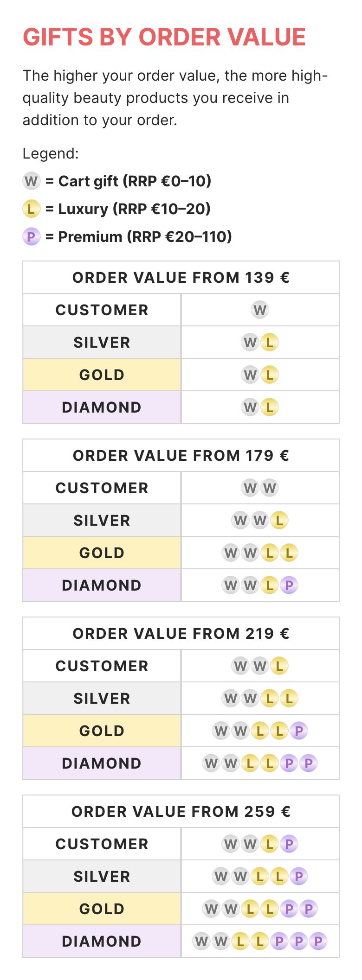Viewport: 362px width, 980px height.
Task: Click the last P badge in 259 € Diamond row
Action: pos(318,941)
